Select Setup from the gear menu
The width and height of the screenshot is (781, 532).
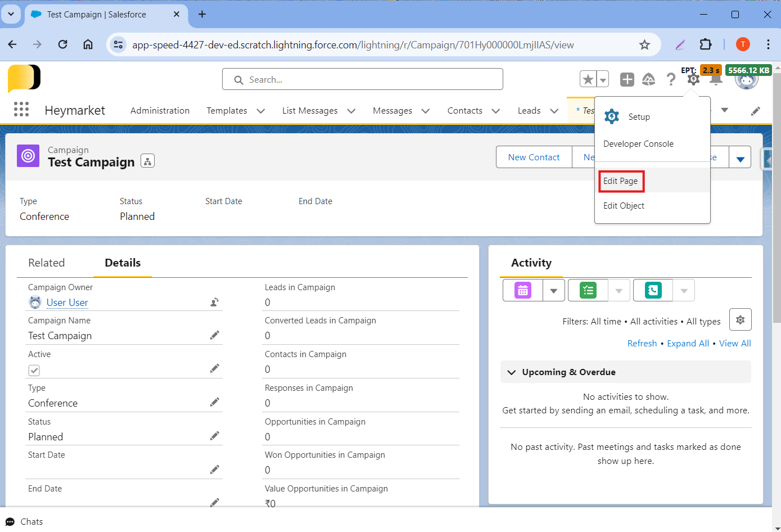[x=639, y=116]
